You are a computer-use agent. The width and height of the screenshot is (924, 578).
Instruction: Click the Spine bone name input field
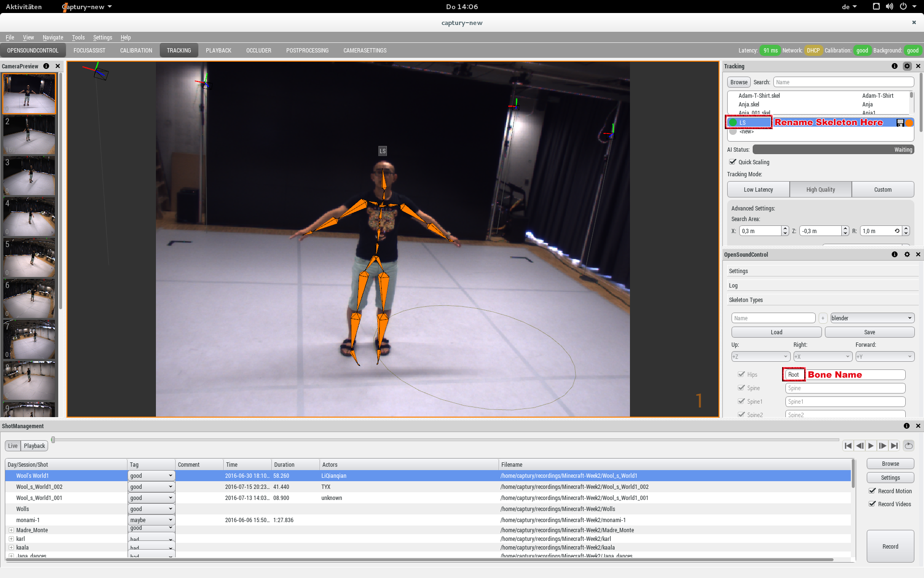pos(845,388)
